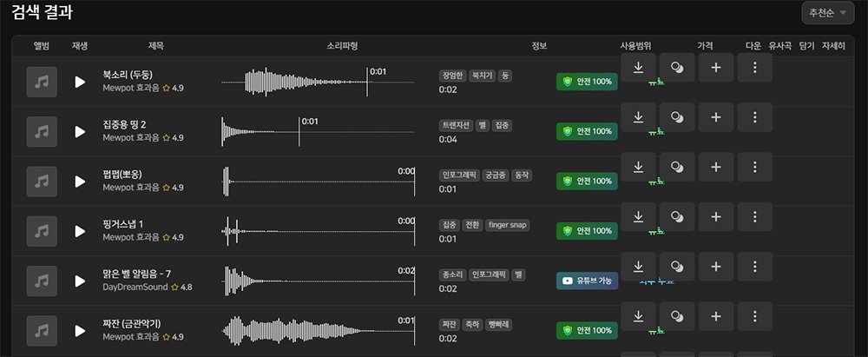Open album thumbnail of 북소리 (두둥)
The height and width of the screenshot is (357, 868).
click(x=42, y=82)
